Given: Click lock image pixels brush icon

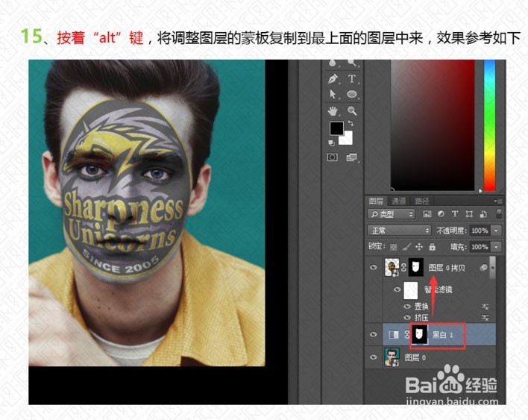Looking at the screenshot, I should tap(406, 247).
